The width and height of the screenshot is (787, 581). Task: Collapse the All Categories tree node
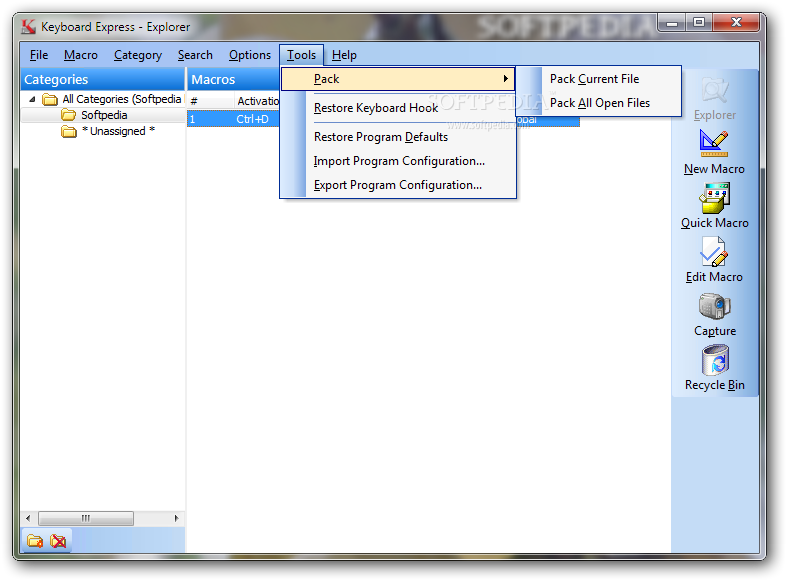[x=32, y=99]
